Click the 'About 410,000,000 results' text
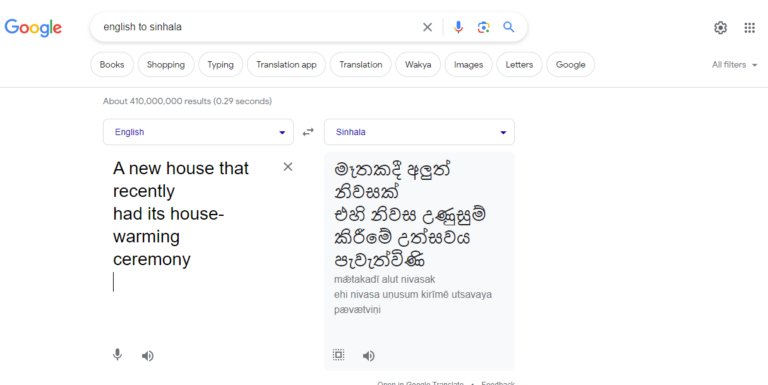Image resolution: width=768 pixels, height=385 pixels. 187,101
